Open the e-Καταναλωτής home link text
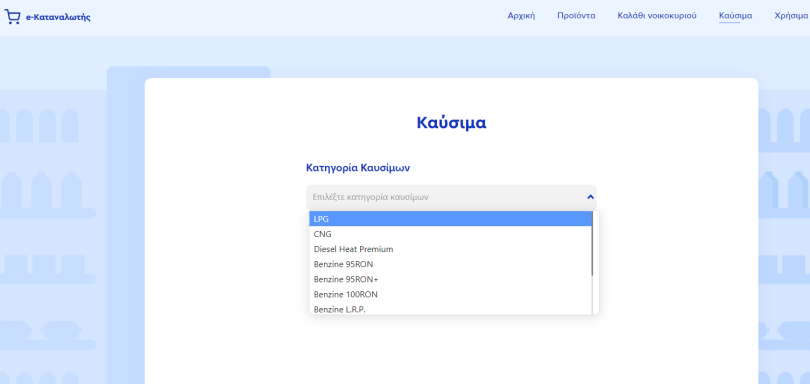The width and height of the screenshot is (810, 384). point(58,17)
